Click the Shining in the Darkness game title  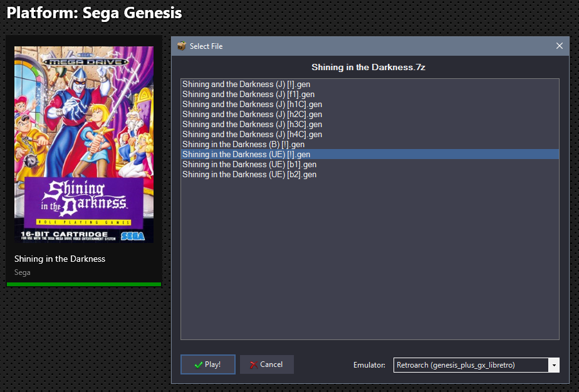pos(60,259)
